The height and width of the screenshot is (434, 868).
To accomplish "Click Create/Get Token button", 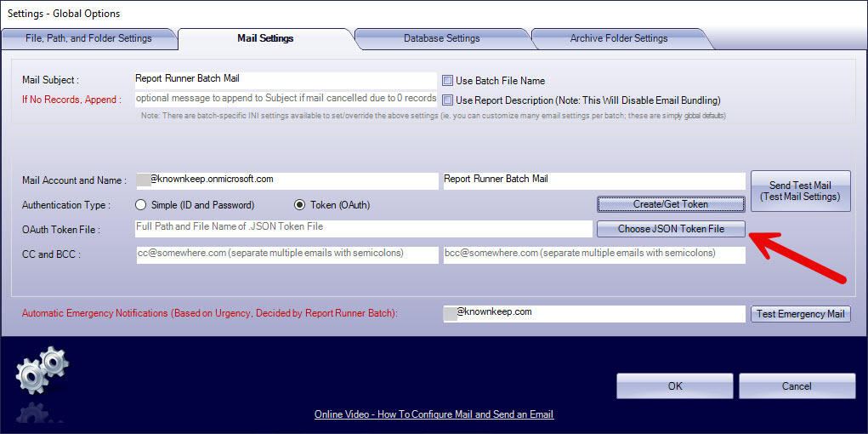I will 671,204.
